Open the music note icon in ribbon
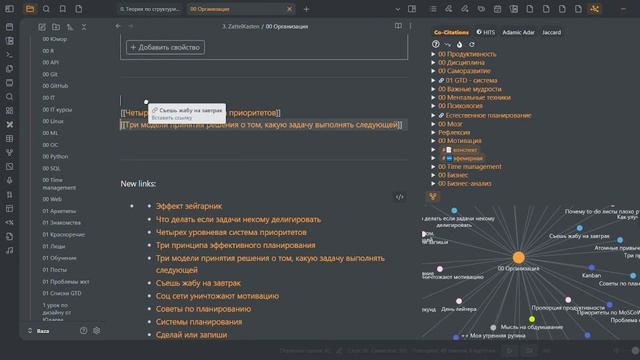The image size is (640, 360). click(9, 250)
